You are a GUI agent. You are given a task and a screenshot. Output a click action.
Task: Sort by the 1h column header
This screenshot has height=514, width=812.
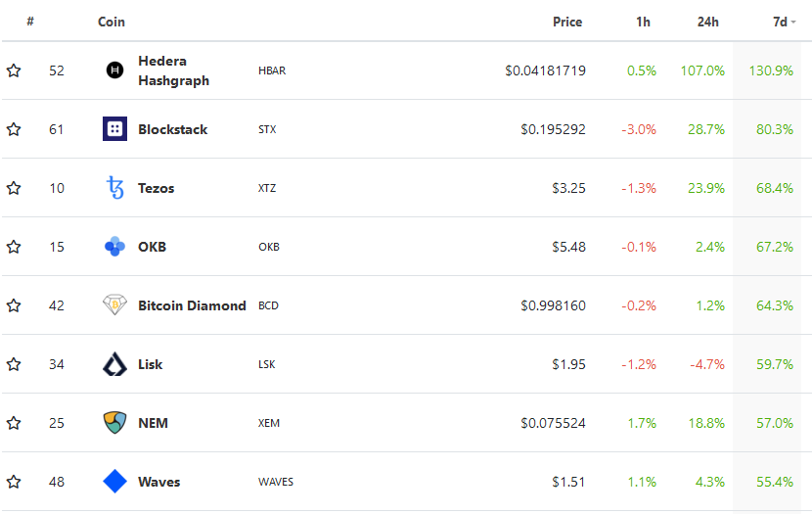click(643, 22)
